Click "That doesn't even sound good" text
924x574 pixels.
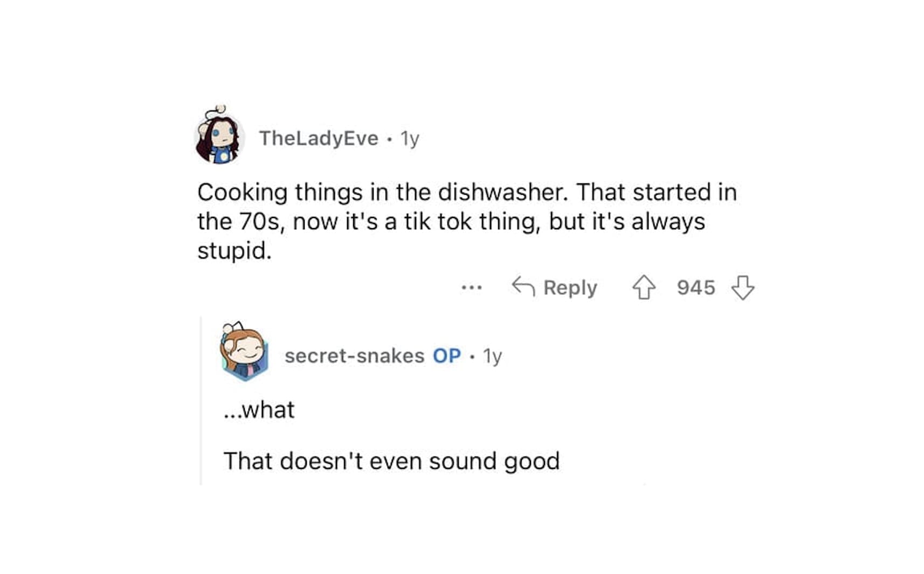391,461
